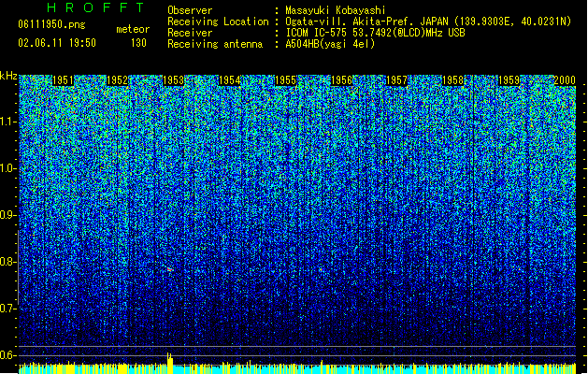Click the 2000 time marker

click(x=565, y=80)
